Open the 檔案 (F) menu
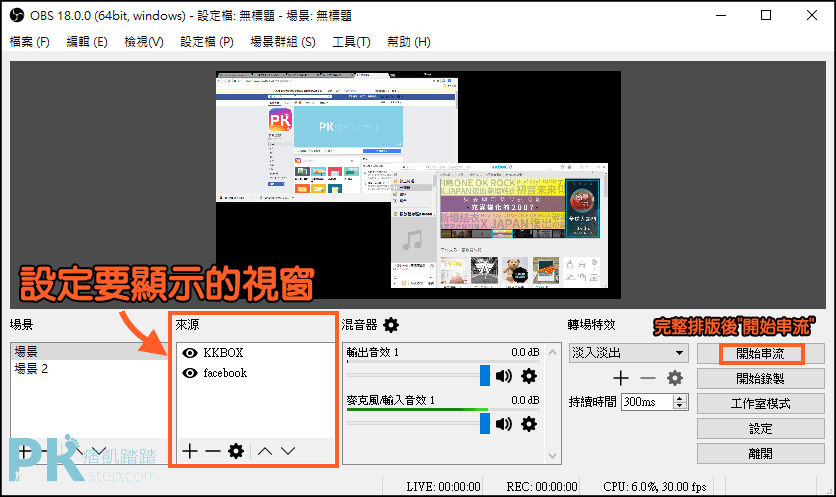This screenshot has height=497, width=836. (29, 42)
